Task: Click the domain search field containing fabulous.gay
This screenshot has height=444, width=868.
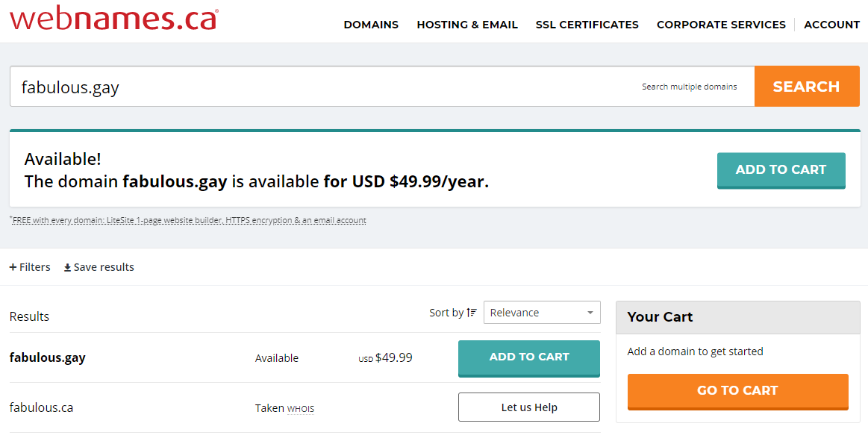Action: click(x=382, y=87)
